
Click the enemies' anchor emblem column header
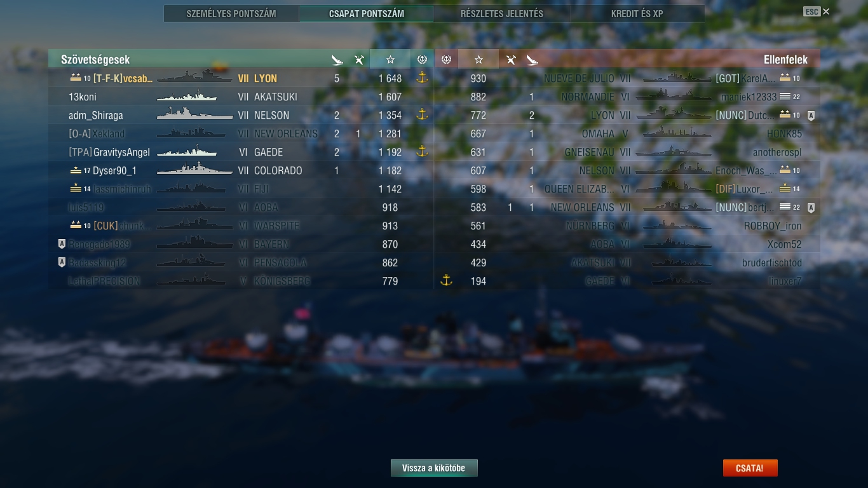(x=446, y=59)
